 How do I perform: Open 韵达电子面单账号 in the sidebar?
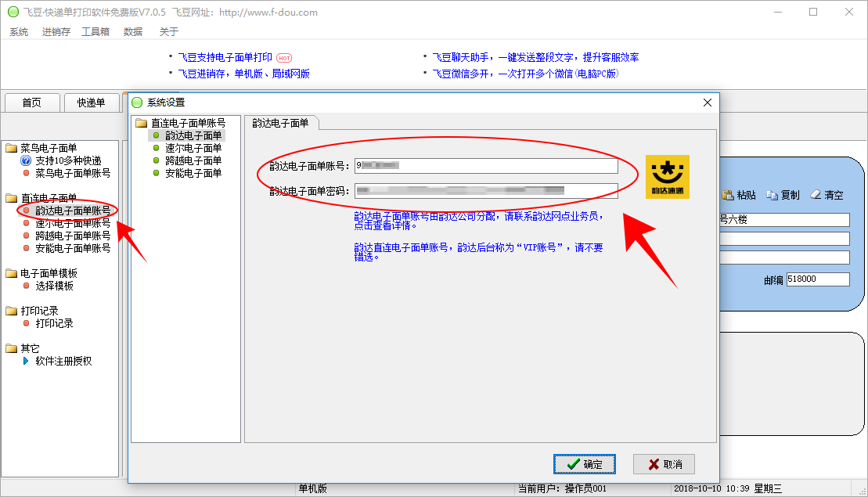73,211
